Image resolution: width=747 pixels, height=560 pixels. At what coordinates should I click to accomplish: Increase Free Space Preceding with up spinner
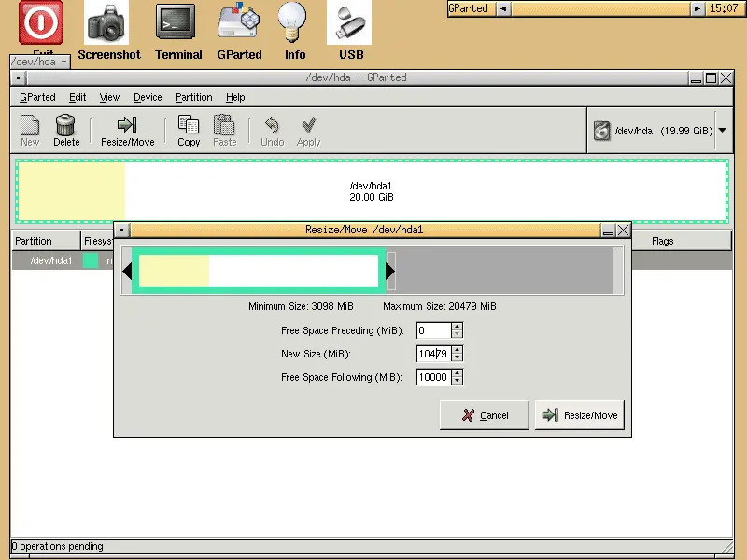[457, 326]
